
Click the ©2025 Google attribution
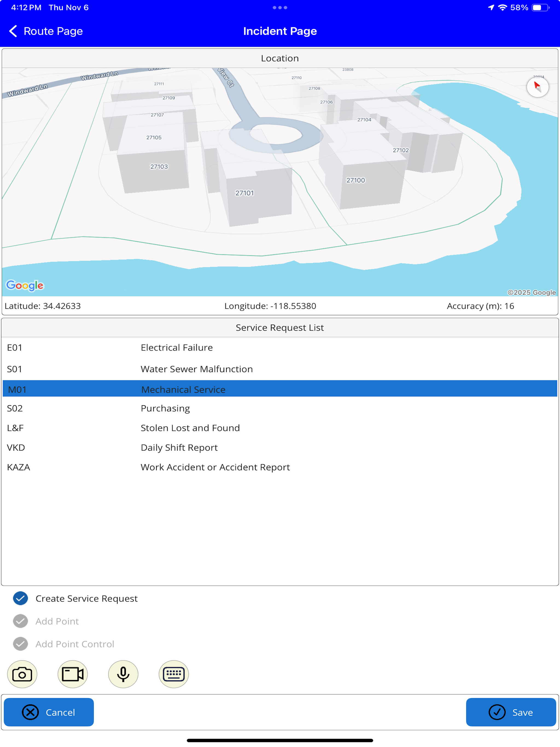pos(531,293)
